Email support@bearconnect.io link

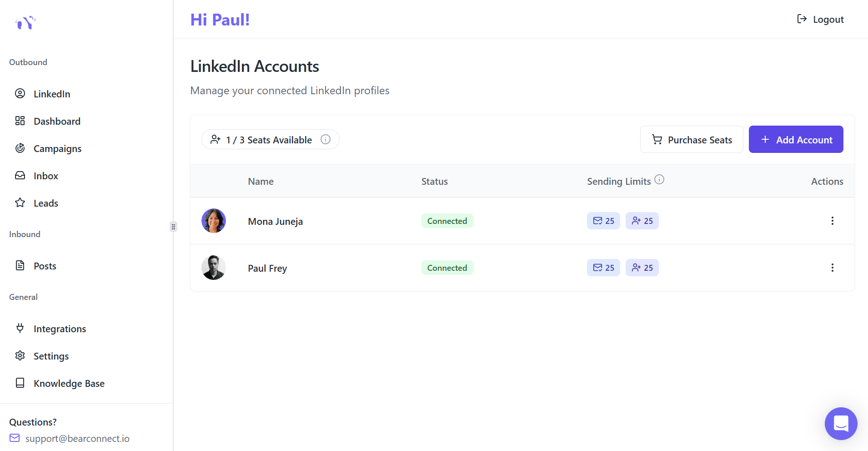pyautogui.click(x=77, y=439)
